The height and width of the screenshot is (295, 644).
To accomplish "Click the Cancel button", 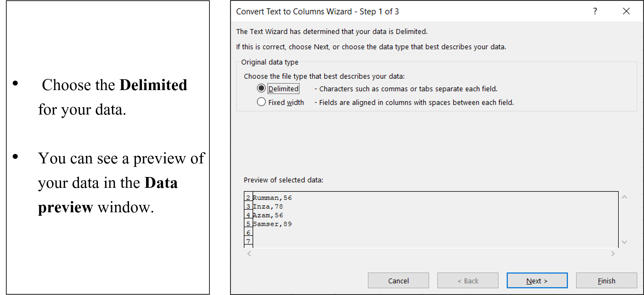I will pos(398,280).
